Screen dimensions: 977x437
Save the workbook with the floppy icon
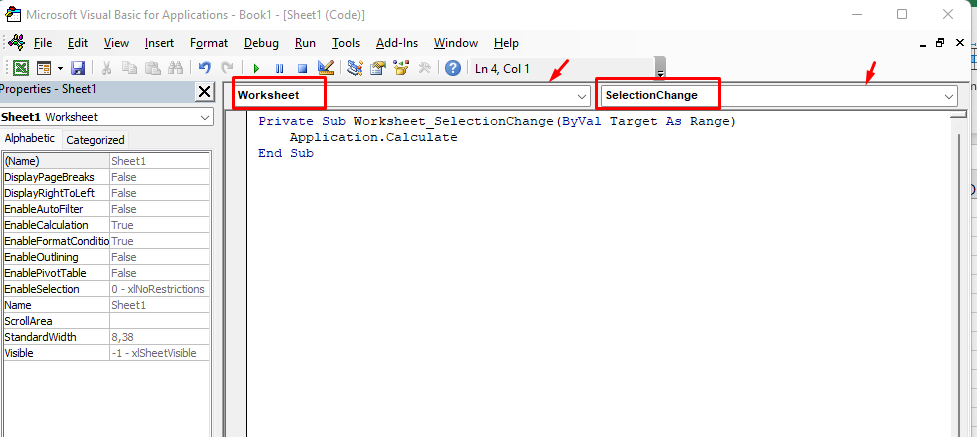point(78,68)
